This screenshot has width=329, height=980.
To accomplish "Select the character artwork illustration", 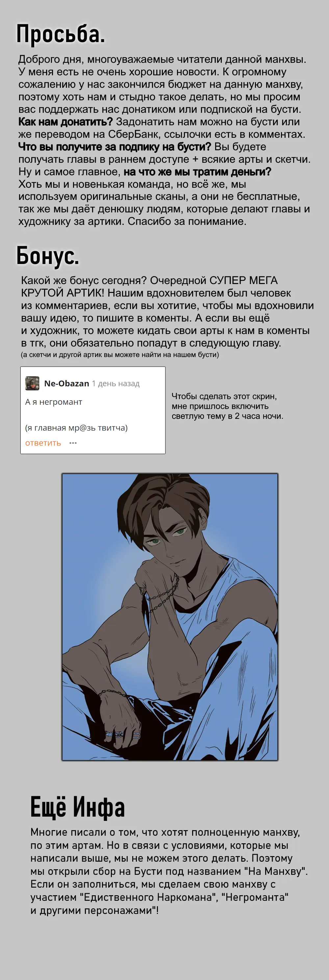I will point(170,617).
